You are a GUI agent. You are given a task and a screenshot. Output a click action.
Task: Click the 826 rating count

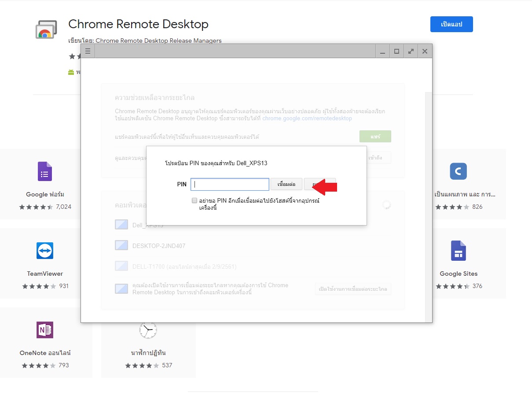click(x=477, y=207)
